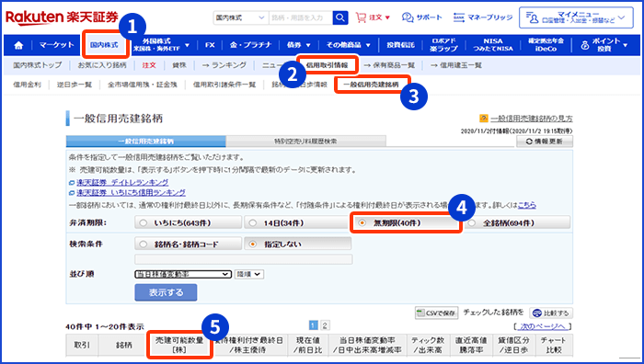Click the 表示する button

click(x=166, y=292)
